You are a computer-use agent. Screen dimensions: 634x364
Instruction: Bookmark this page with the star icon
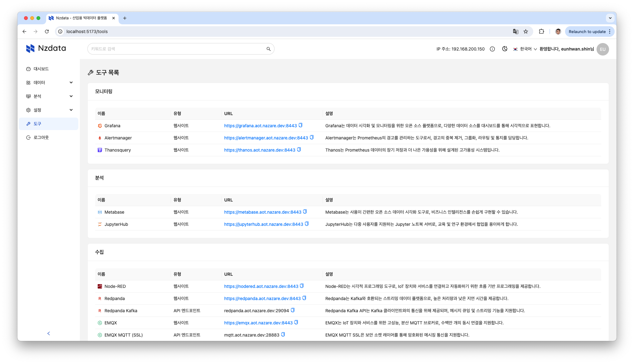pos(526,32)
